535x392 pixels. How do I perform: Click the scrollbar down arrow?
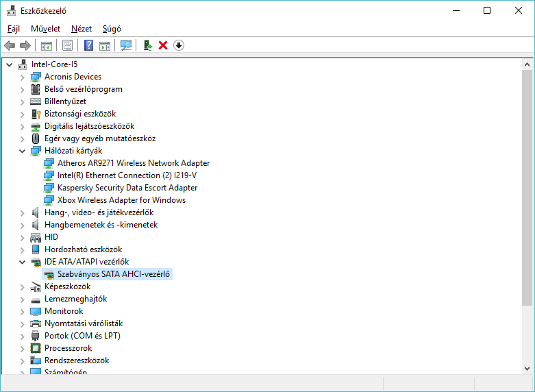point(527,369)
